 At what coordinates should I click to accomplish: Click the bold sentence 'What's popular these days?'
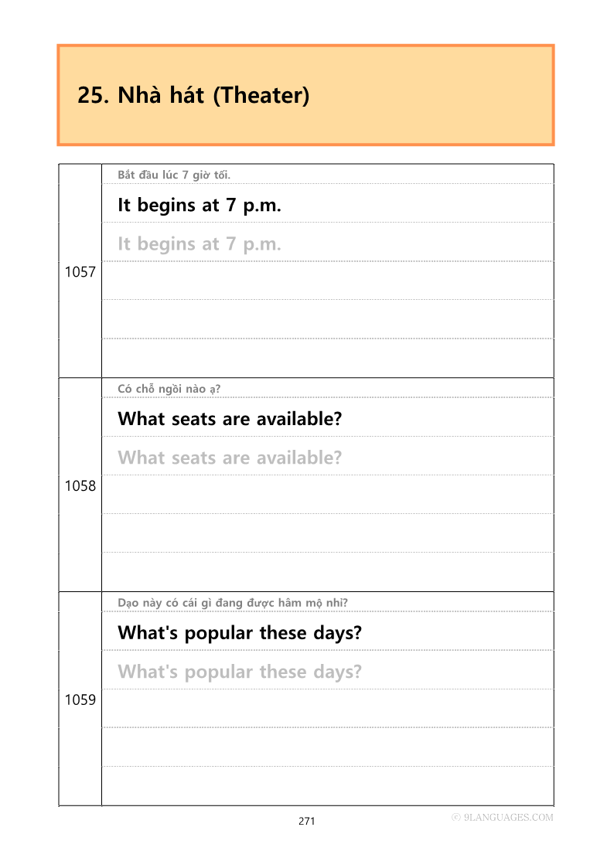240,633
